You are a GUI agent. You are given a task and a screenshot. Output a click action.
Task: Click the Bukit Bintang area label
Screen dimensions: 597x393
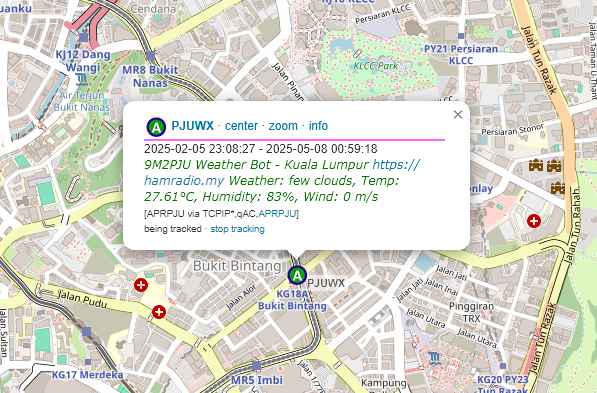point(237,266)
